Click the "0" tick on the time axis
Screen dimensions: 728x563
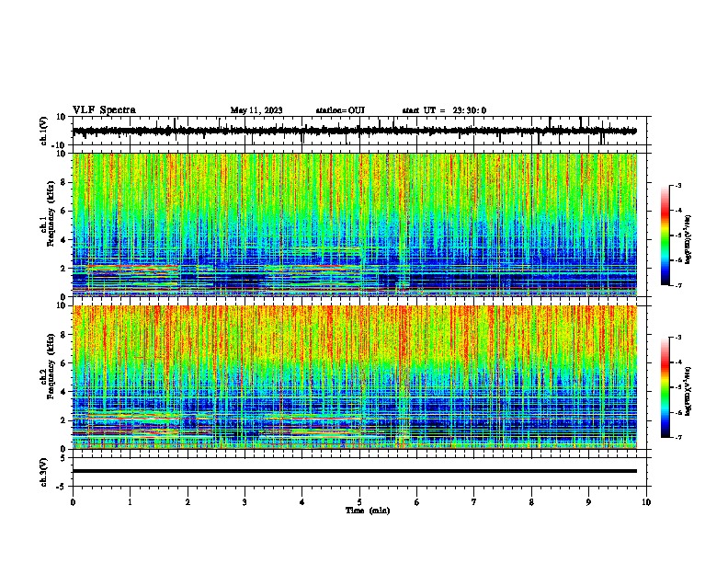tap(73, 502)
